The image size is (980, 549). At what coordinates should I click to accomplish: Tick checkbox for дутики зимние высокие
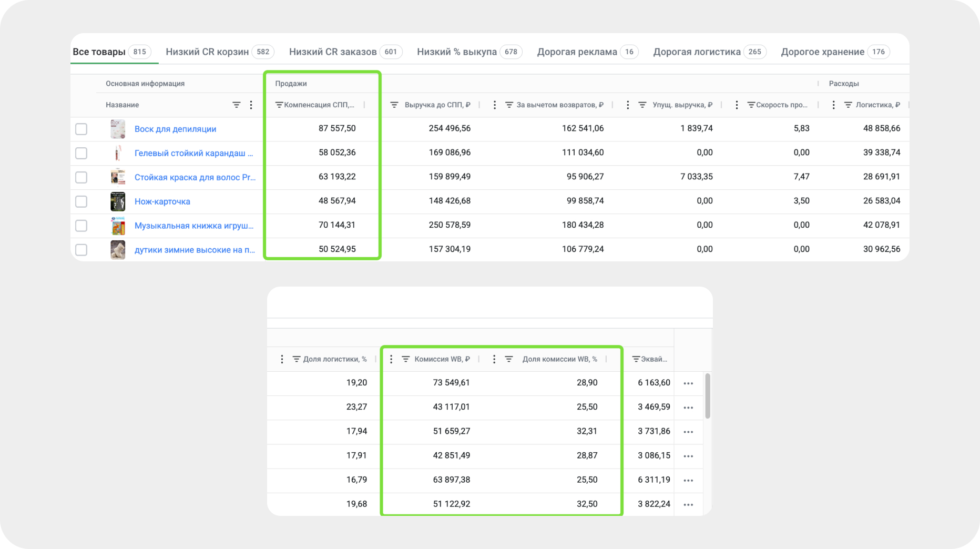click(x=81, y=250)
